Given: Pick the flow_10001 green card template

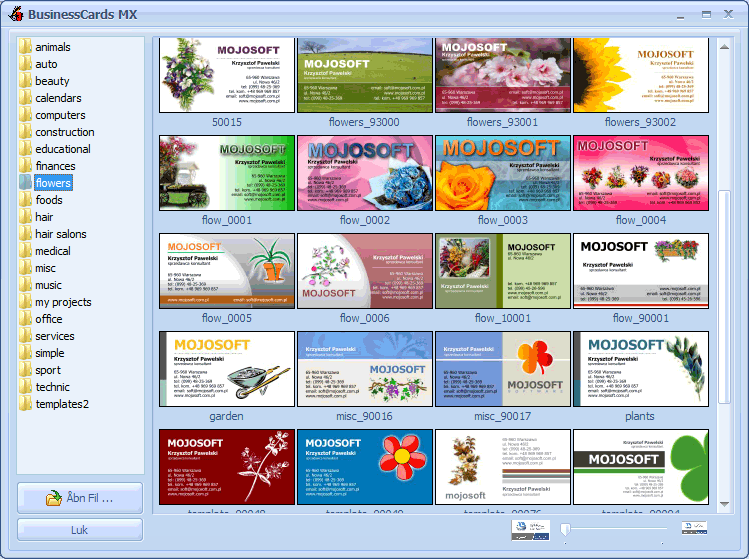Looking at the screenshot, I should (503, 271).
